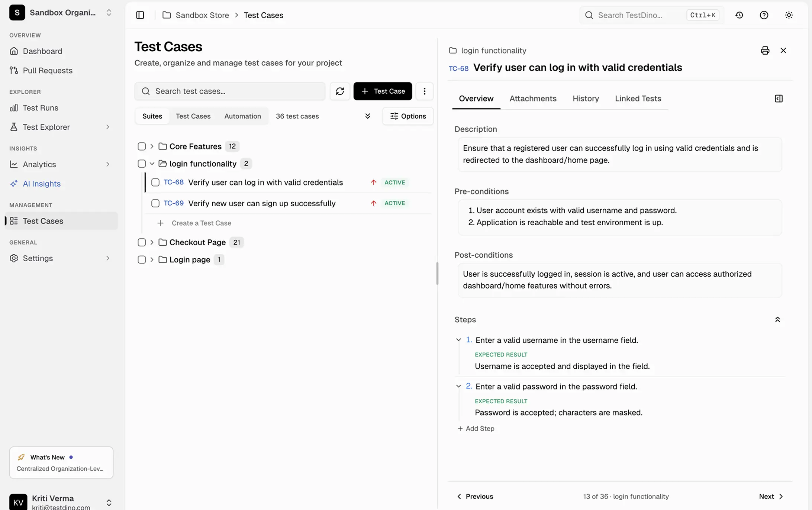Open the History tab
The width and height of the screenshot is (812, 510).
[586, 99]
